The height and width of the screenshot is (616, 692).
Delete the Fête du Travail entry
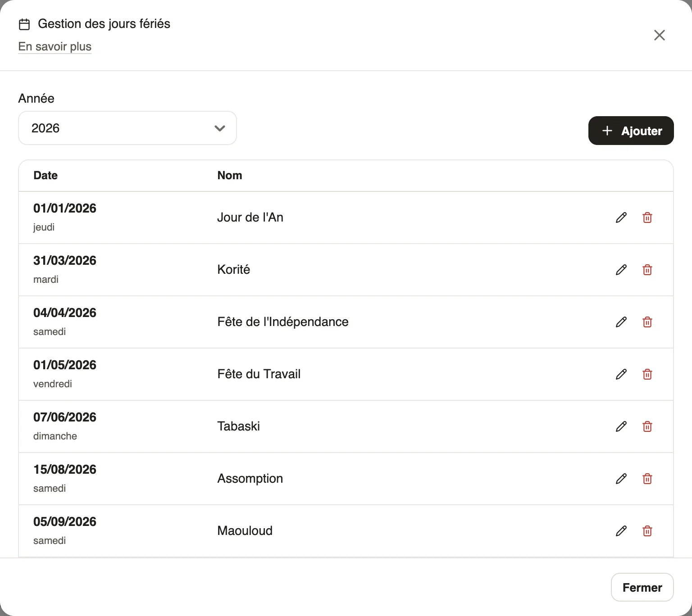(647, 374)
